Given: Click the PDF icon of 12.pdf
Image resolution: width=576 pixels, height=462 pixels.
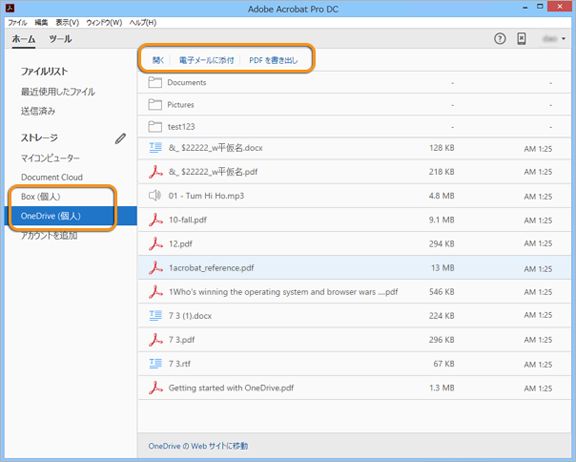Looking at the screenshot, I should coord(155,244).
